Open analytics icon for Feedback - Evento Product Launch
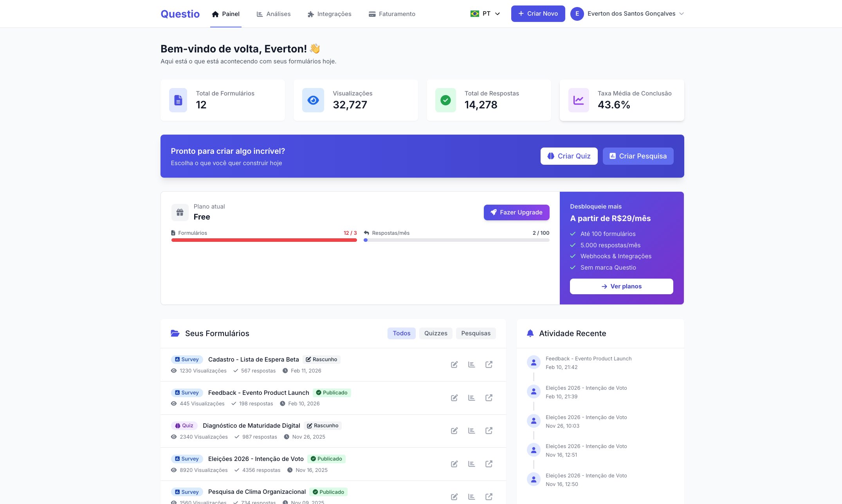Viewport: 842px width, 504px height. 472,398
